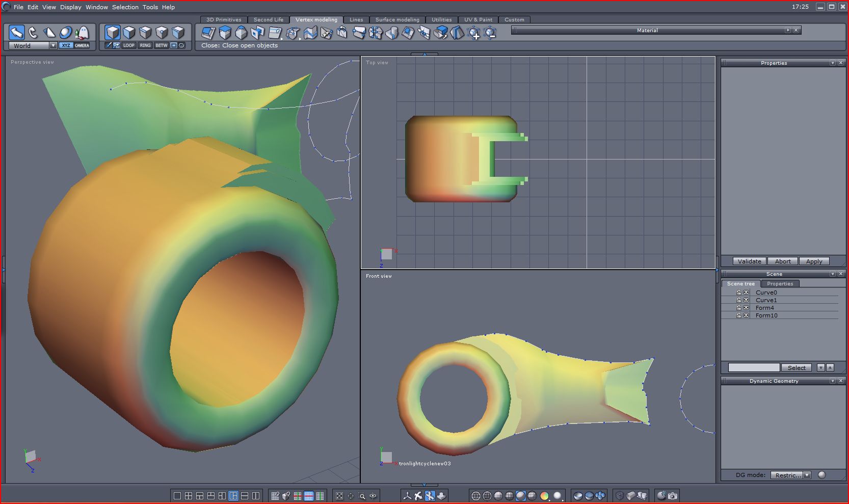Hide Curve0 using its eye icon
This screenshot has height=504, width=849.
(x=746, y=293)
